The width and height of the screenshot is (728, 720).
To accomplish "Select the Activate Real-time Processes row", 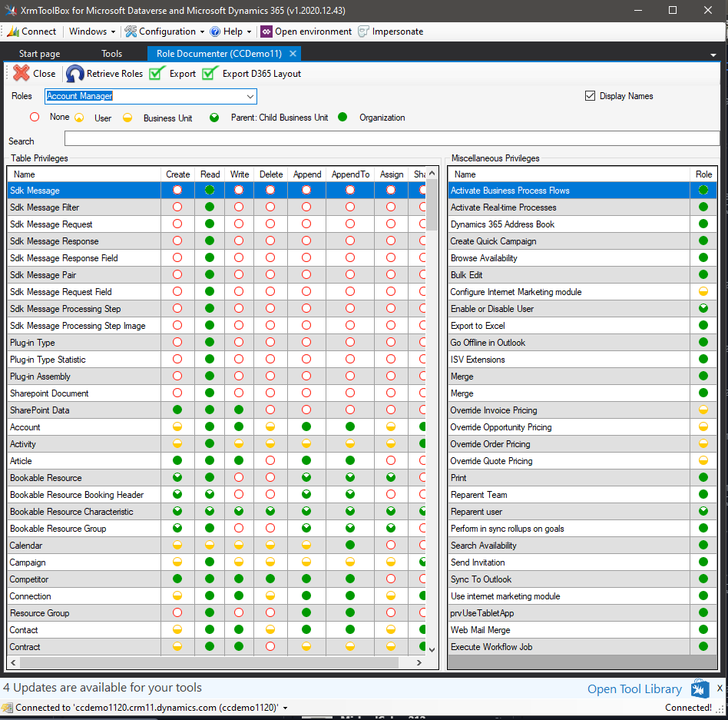I will click(x=583, y=207).
